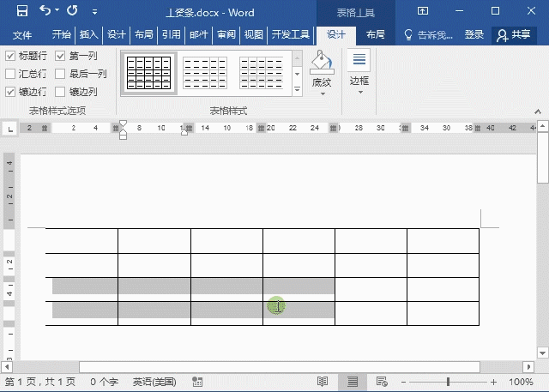Zoom out with the minus button
549x392 pixels.
coord(403,383)
